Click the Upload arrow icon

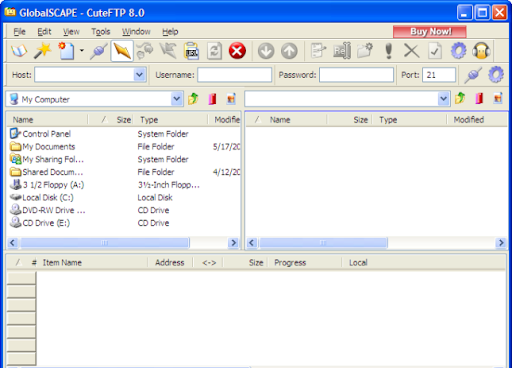tap(289, 51)
